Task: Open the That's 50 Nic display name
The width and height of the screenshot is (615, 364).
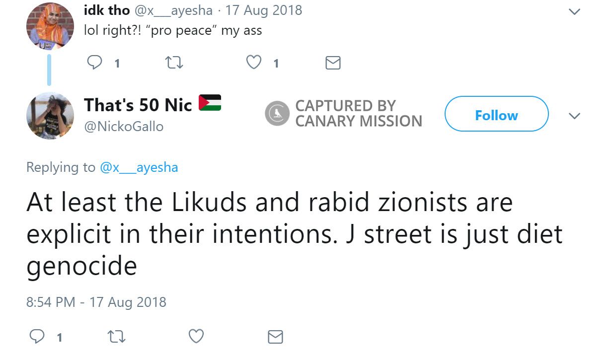Action: (x=138, y=105)
